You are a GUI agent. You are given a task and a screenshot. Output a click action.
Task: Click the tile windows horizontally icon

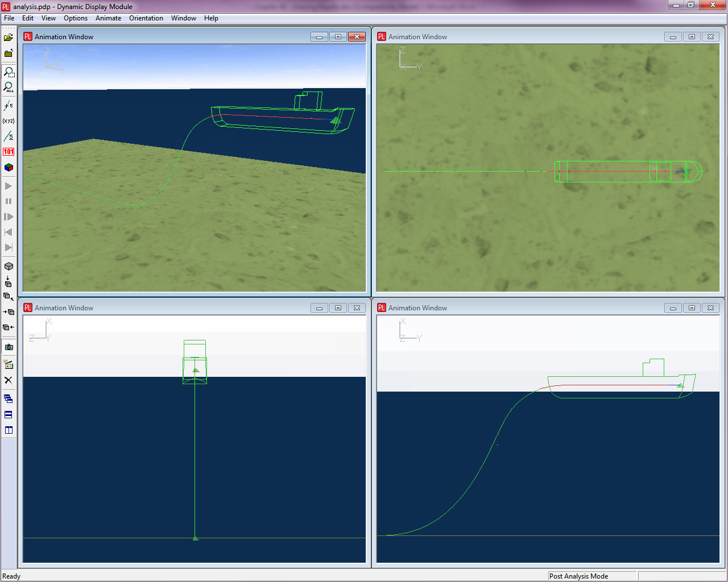tap(9, 415)
